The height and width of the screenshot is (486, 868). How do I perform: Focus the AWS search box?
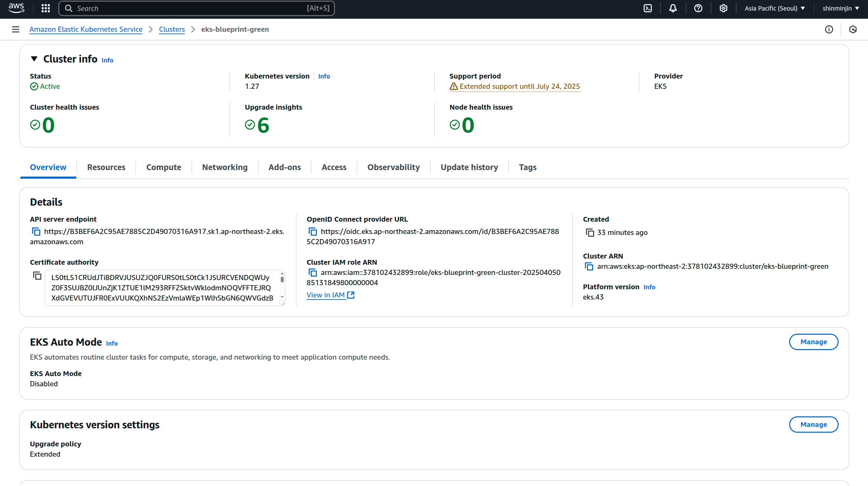tap(197, 8)
